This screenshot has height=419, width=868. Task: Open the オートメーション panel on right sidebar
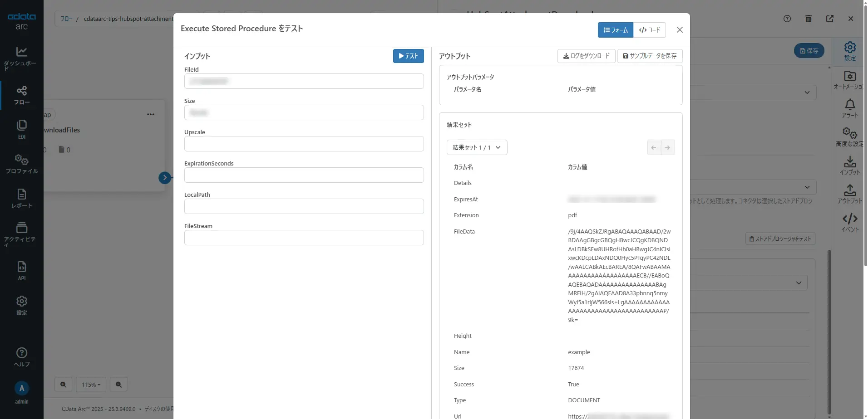(x=850, y=79)
